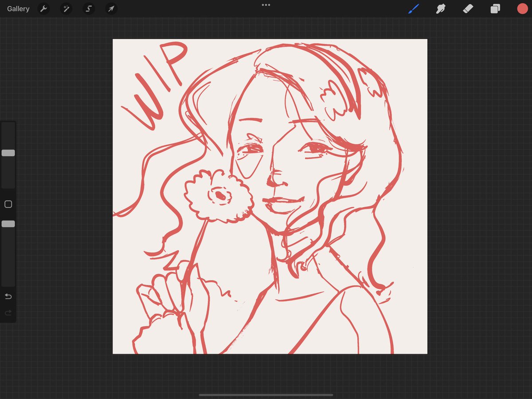
Task: Undo the last stroke
Action: (x=8, y=296)
